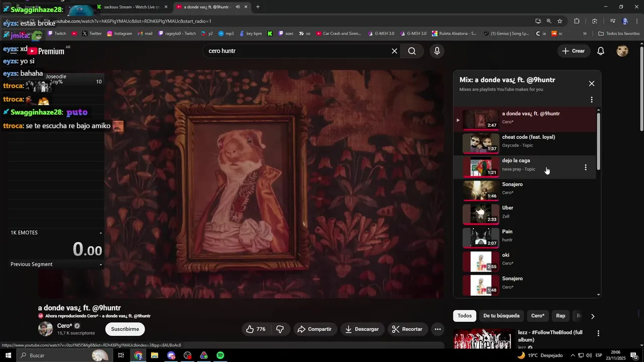
Task: Play the 1:46 "Sonajero" track
Action: tap(525, 191)
